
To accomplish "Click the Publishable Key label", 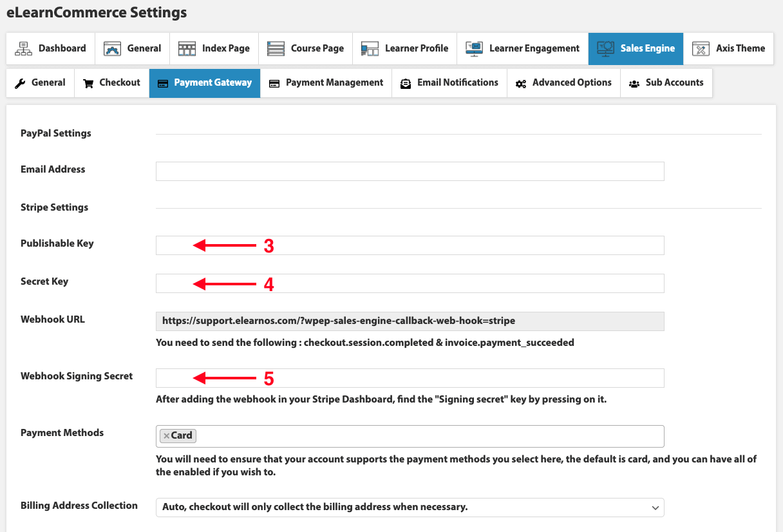I will point(57,243).
